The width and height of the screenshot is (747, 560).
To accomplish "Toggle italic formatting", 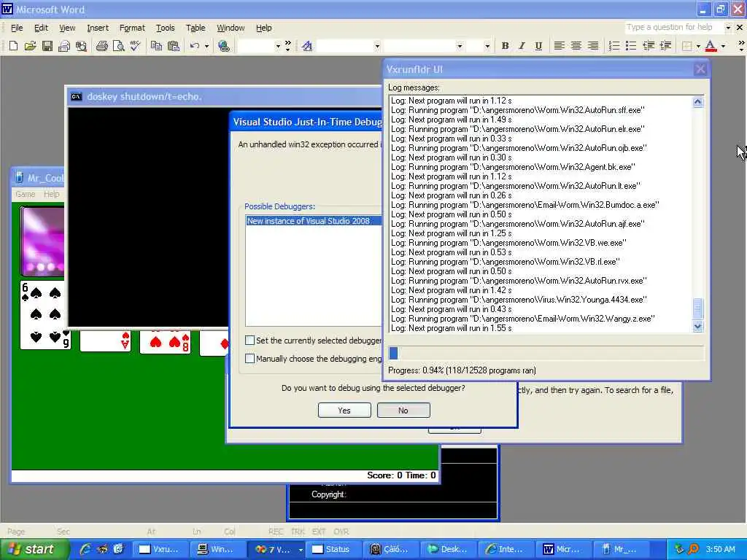I will click(x=522, y=46).
